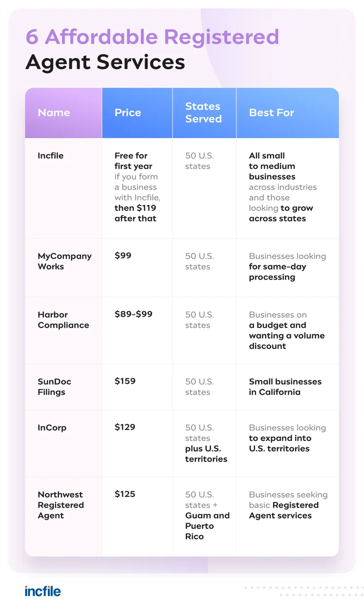Click the Best For column header
364x613 pixels.
click(x=271, y=113)
